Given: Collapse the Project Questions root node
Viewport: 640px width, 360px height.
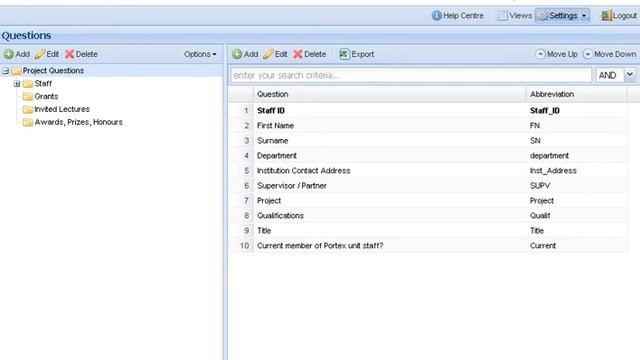Looking at the screenshot, I should click(6, 71).
